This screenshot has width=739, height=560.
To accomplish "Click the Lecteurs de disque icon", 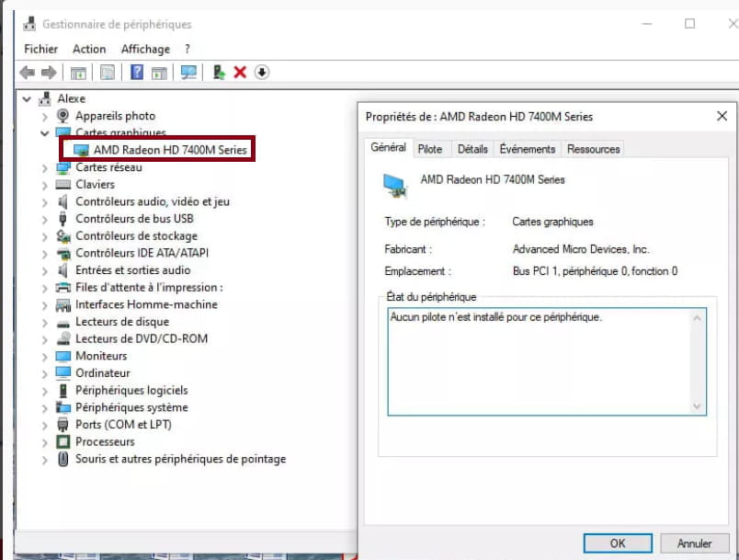I will coord(63,323).
